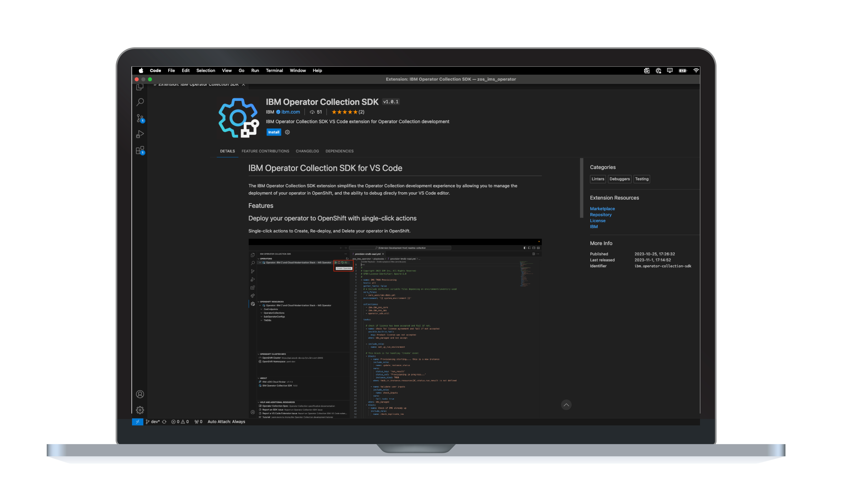The width and height of the screenshot is (858, 504).
Task: Open the Apple menu
Action: click(x=141, y=70)
